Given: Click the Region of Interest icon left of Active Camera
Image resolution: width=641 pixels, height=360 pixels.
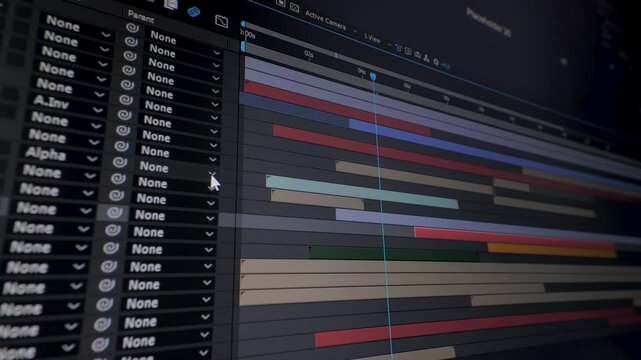Looking at the screenshot, I should point(280,3).
